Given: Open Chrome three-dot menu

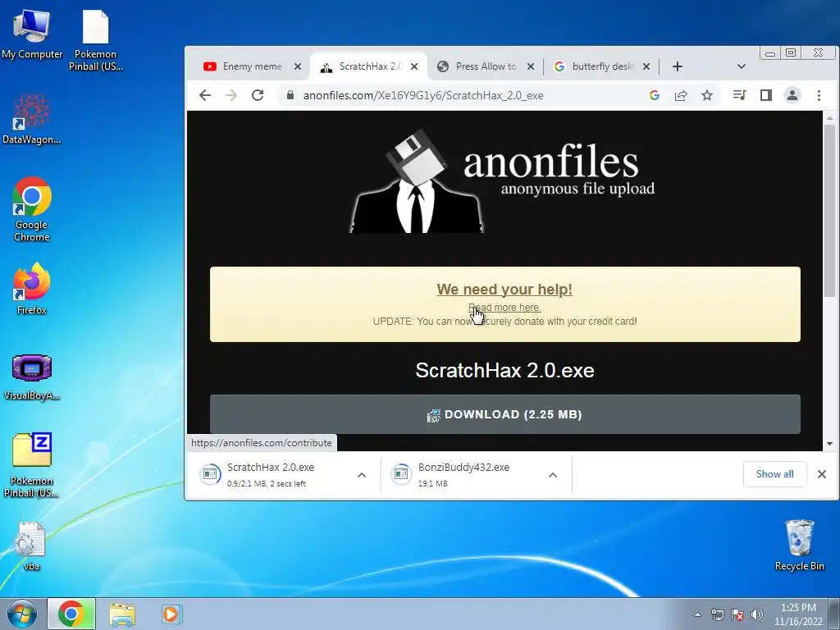Looking at the screenshot, I should (819, 95).
